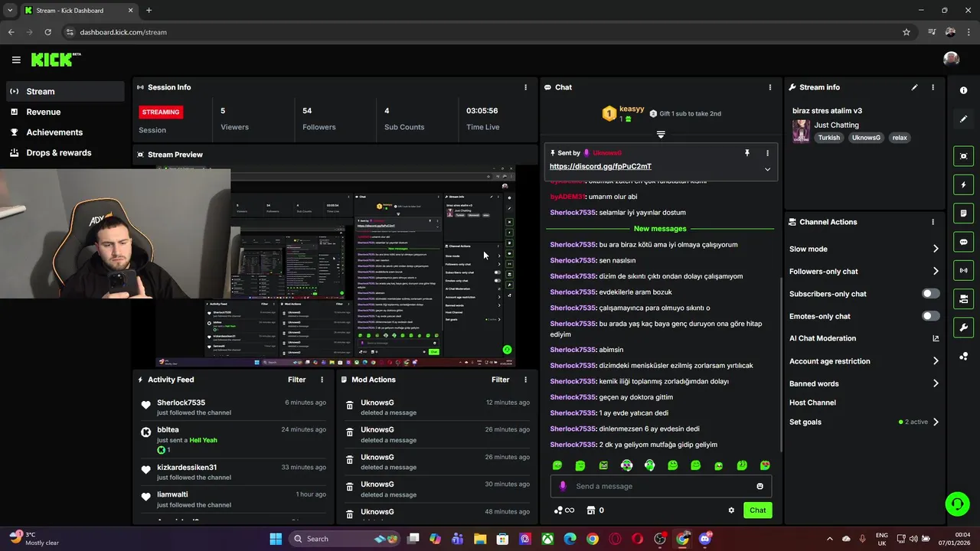Open the Discord icon in the taskbar
Viewport: 980px width, 551px height.
705,539
